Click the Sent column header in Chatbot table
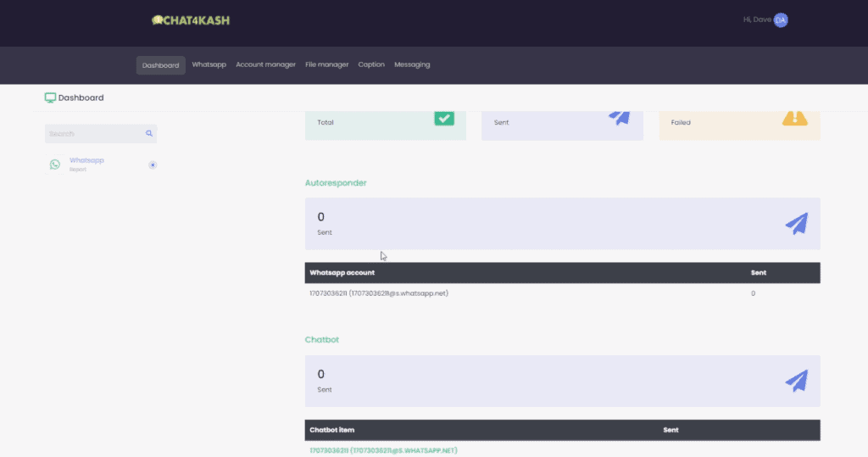Viewport: 868px width, 457px height. (671, 430)
